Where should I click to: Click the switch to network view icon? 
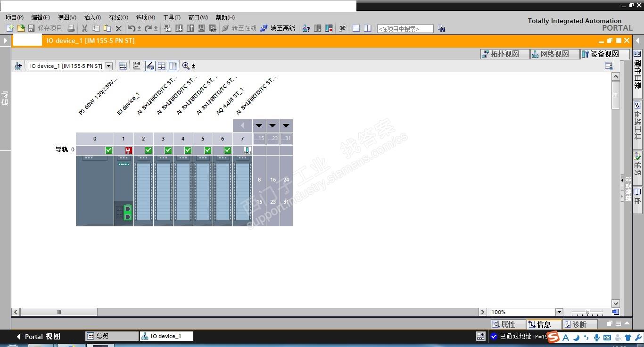[x=18, y=66]
